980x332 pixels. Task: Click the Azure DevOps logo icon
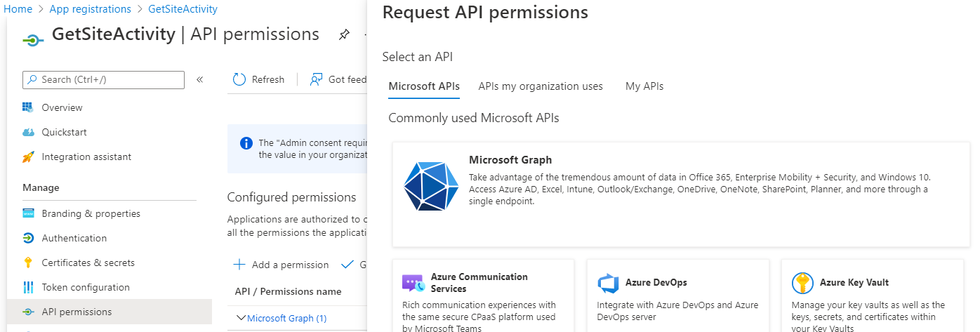coord(608,283)
